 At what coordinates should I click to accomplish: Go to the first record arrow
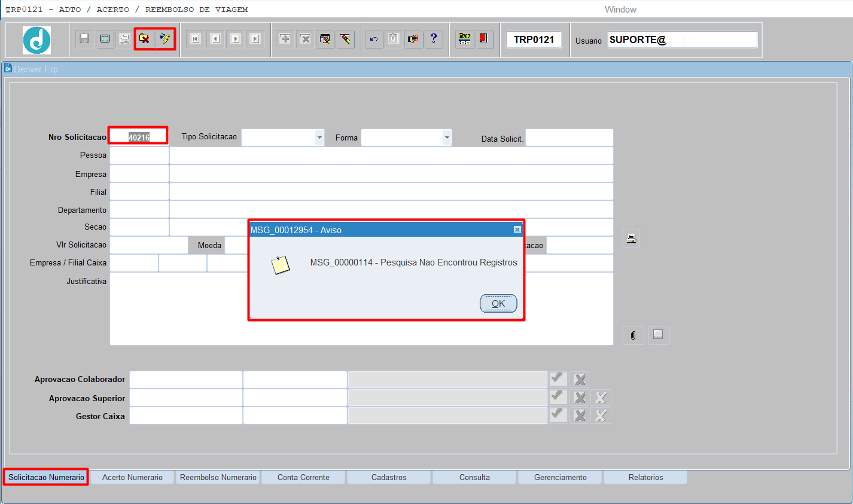(x=195, y=39)
